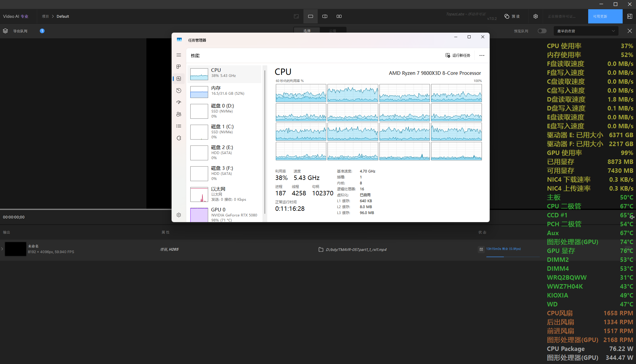Open Services puzzle icon in Task Manager
Viewport: 636px width, 364px height.
tap(179, 138)
